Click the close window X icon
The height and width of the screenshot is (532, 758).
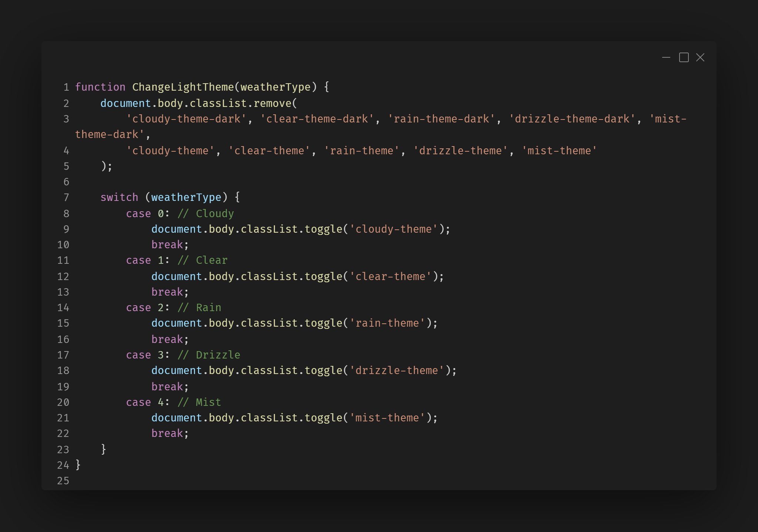point(700,58)
